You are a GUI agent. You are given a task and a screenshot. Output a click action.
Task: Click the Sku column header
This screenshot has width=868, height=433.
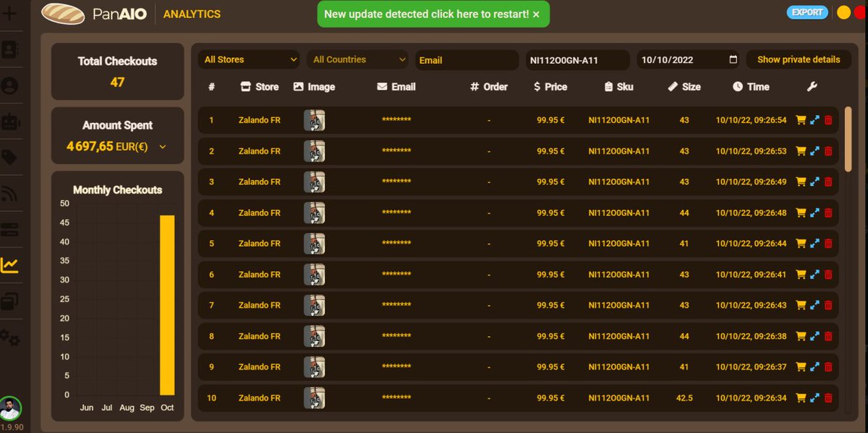[x=618, y=87]
